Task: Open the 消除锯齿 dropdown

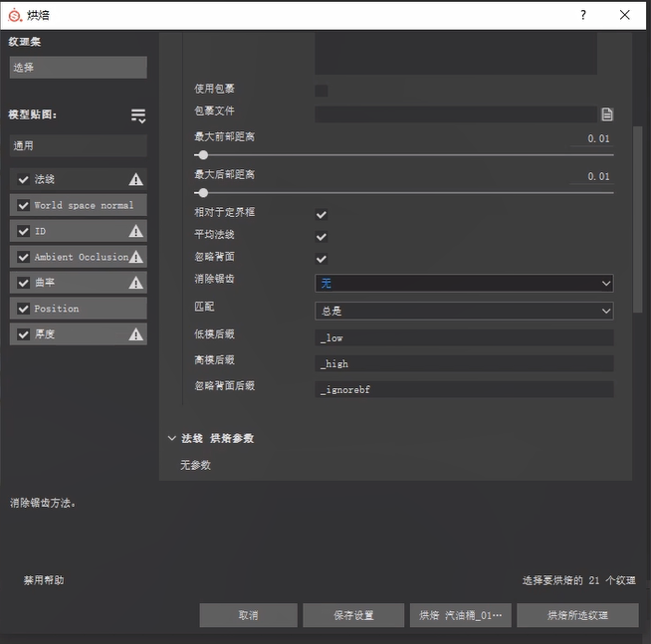Action: pyautogui.click(x=464, y=284)
